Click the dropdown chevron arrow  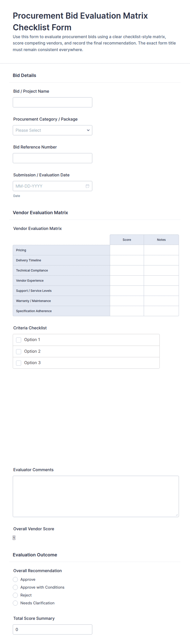tap(88, 130)
